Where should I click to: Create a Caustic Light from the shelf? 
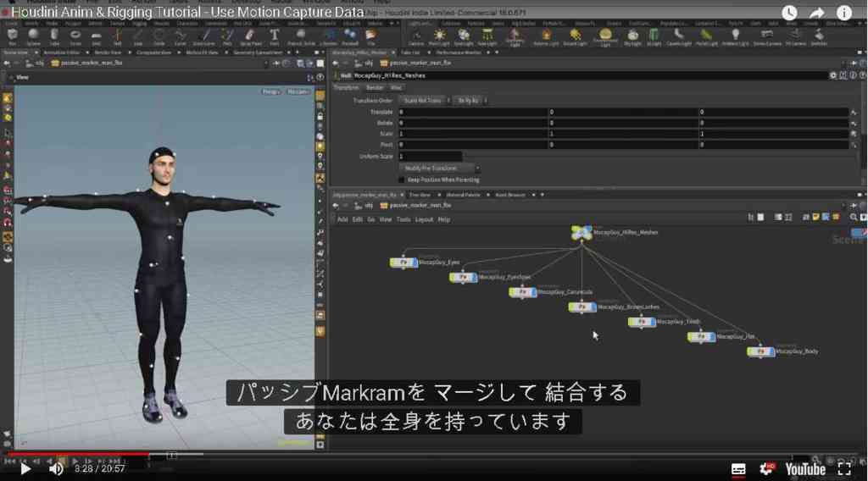coord(679,37)
